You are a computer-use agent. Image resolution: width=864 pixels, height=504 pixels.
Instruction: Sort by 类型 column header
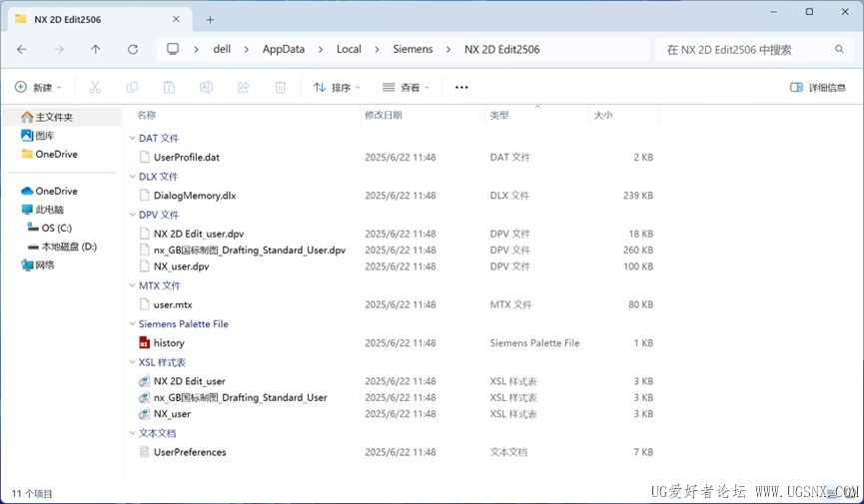click(499, 115)
